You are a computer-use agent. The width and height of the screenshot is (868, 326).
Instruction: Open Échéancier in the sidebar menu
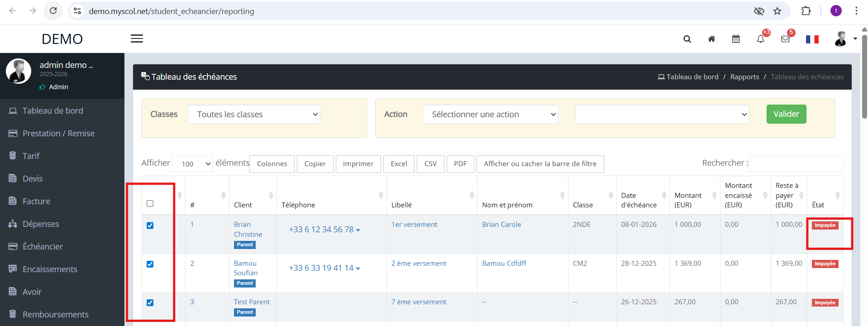pos(43,247)
